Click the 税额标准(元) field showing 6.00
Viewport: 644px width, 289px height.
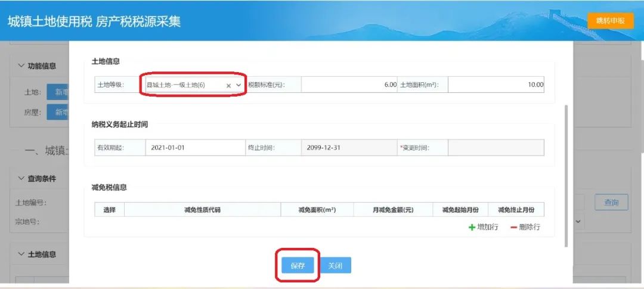click(349, 85)
